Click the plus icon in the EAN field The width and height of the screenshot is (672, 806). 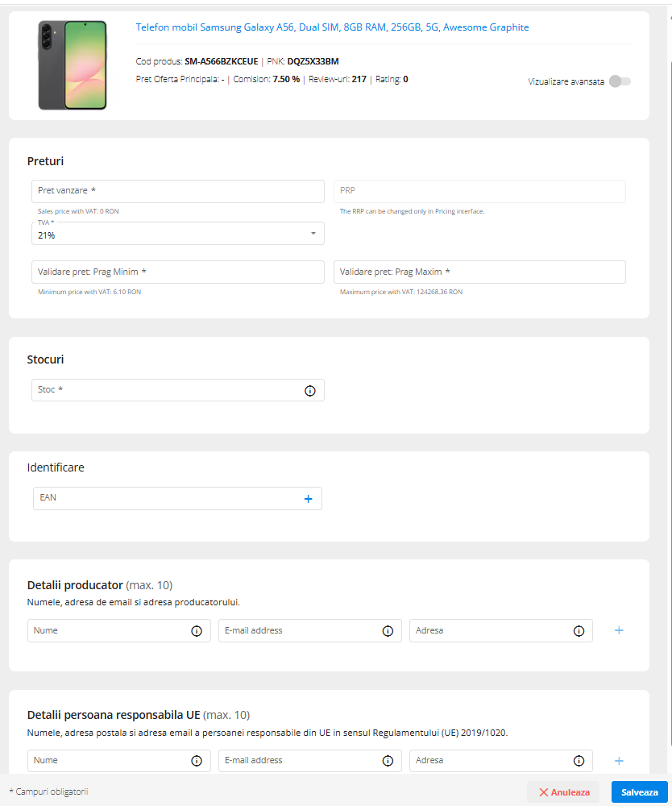click(308, 499)
